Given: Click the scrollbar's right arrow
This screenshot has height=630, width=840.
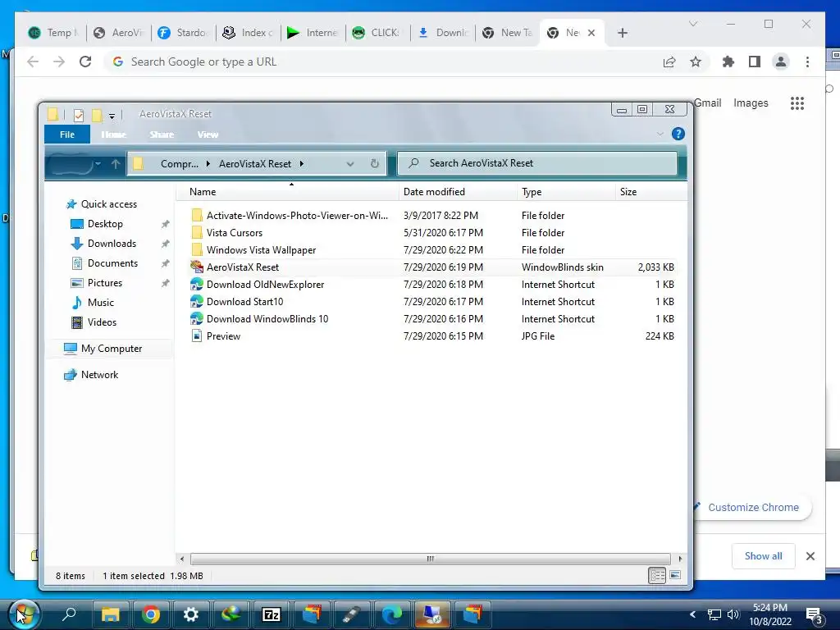Looking at the screenshot, I should click(680, 559).
